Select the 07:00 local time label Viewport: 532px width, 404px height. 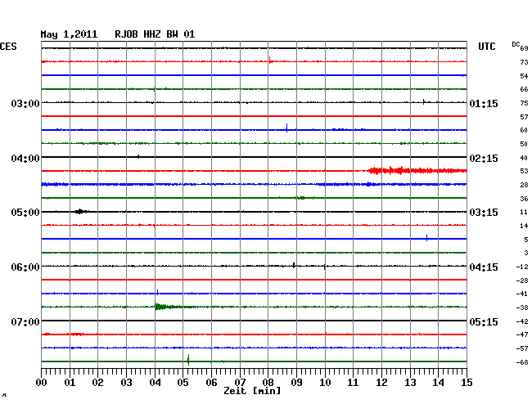point(25,321)
